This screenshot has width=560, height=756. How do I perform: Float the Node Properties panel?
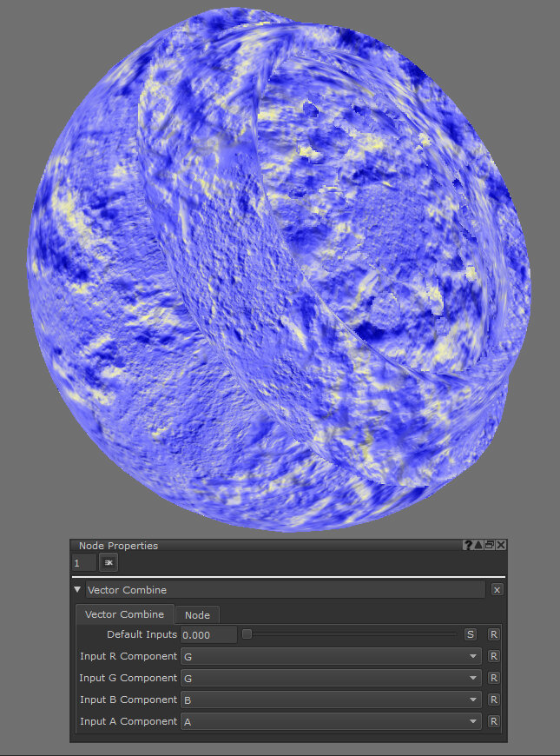[490, 545]
